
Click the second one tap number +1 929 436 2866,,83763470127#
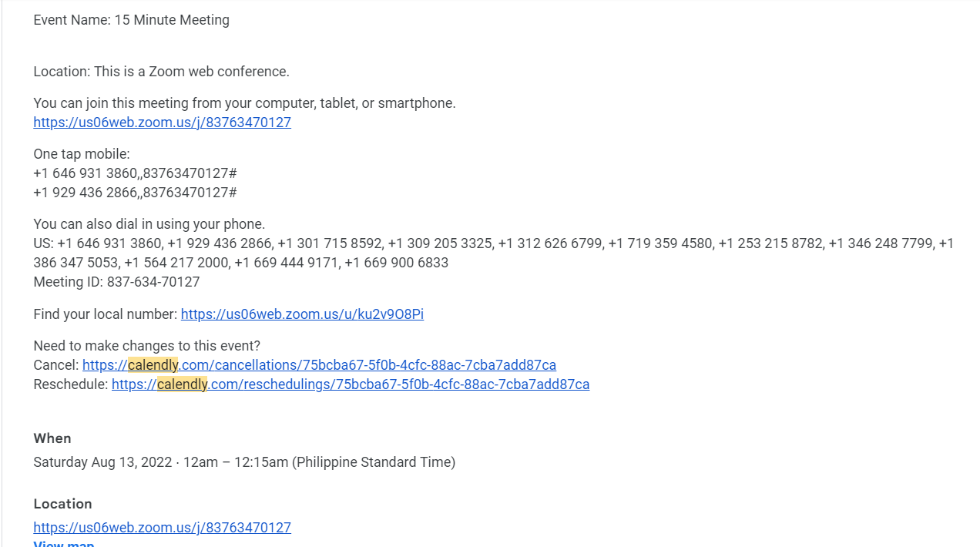pos(135,193)
